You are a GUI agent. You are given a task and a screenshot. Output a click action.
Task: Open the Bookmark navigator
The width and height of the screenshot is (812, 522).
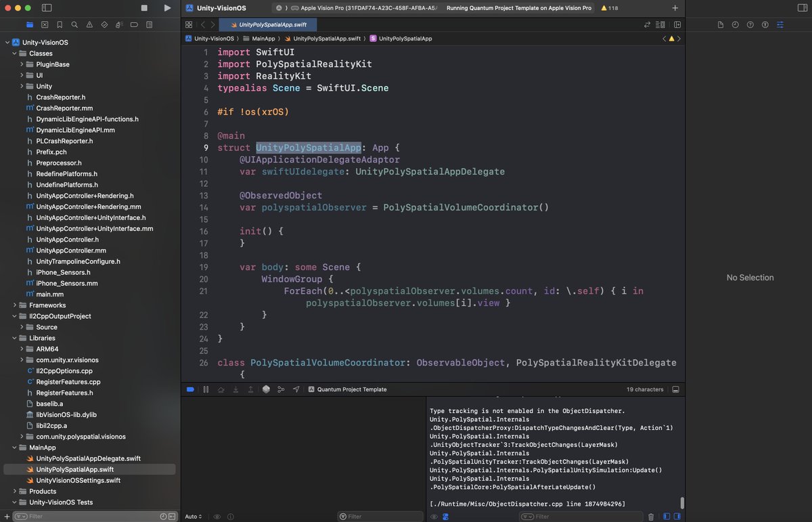60,24
